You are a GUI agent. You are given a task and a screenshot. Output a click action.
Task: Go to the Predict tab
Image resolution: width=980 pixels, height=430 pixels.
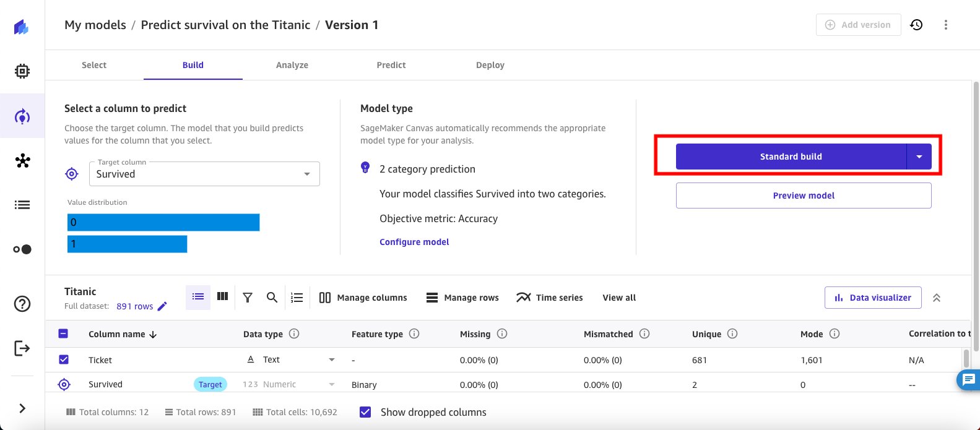pos(391,65)
